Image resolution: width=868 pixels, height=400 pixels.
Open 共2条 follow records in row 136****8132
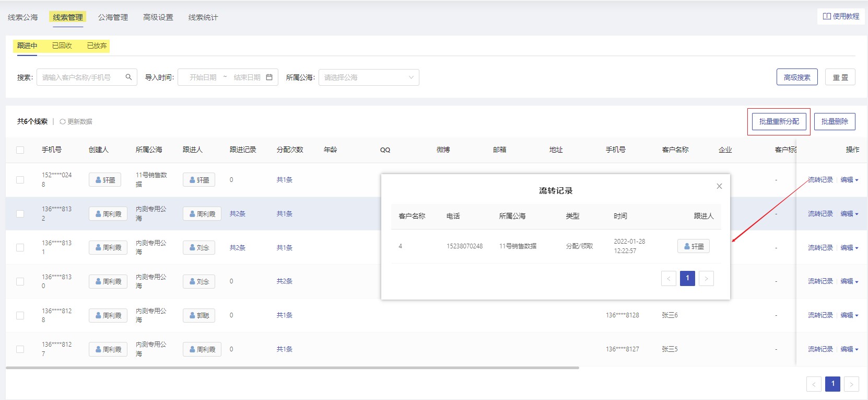pyautogui.click(x=238, y=214)
